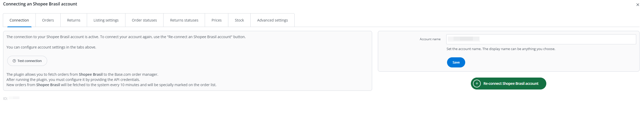Screen dimensions: 644x138
Task: Open the Prices tab
Action: click(216, 20)
